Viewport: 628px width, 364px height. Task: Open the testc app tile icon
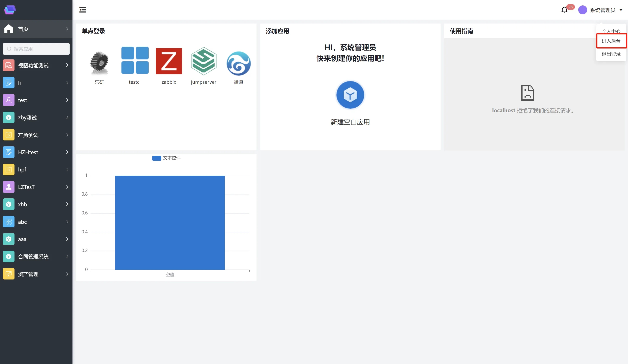coord(135,60)
